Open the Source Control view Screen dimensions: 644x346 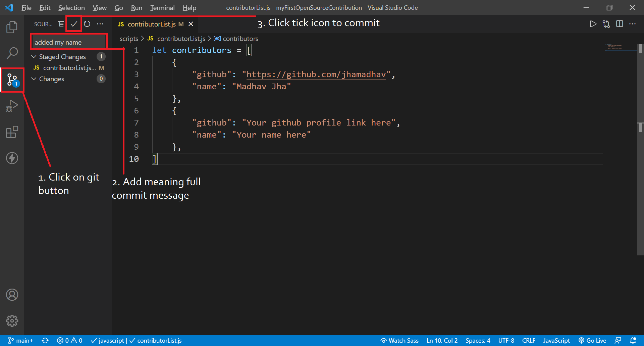(x=12, y=80)
